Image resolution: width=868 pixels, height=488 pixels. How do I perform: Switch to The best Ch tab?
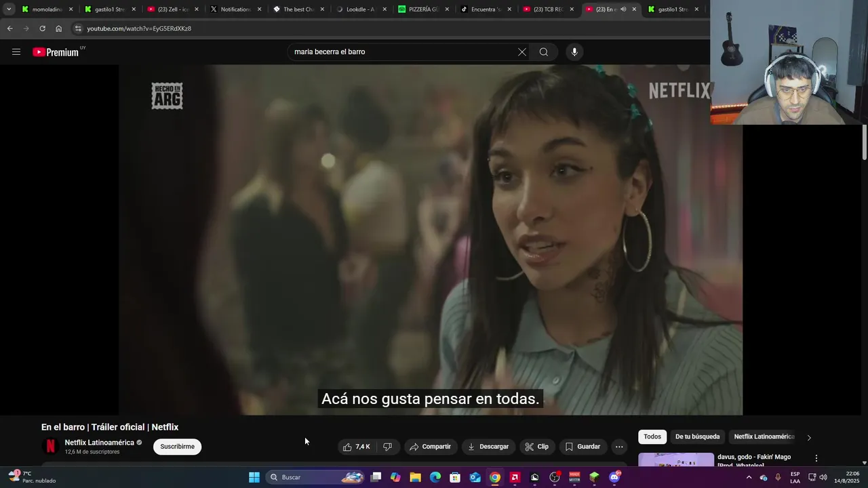298,9
